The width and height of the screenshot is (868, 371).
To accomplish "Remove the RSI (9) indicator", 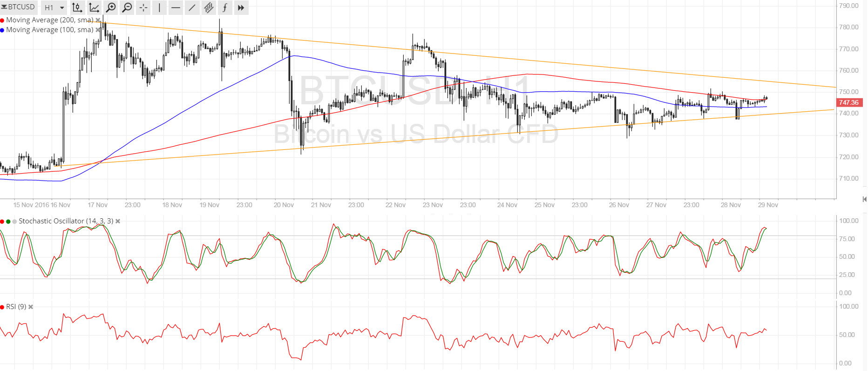I will coord(31,307).
